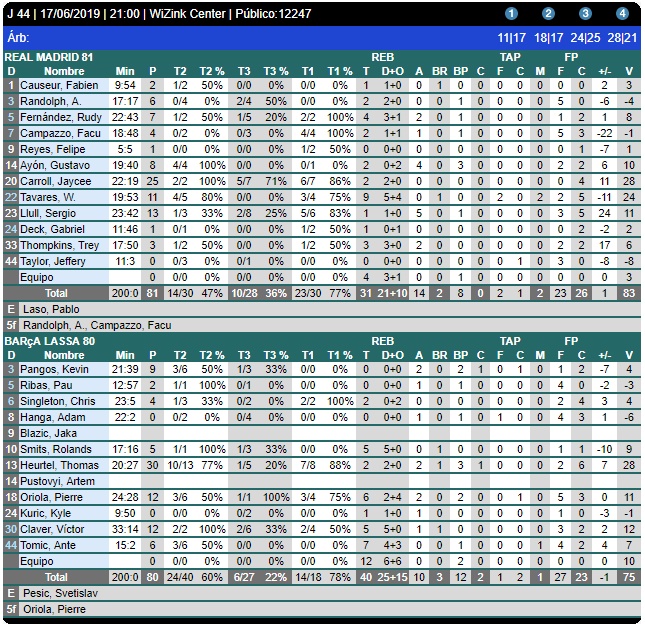Click on Tavares, W. name

tap(50, 197)
